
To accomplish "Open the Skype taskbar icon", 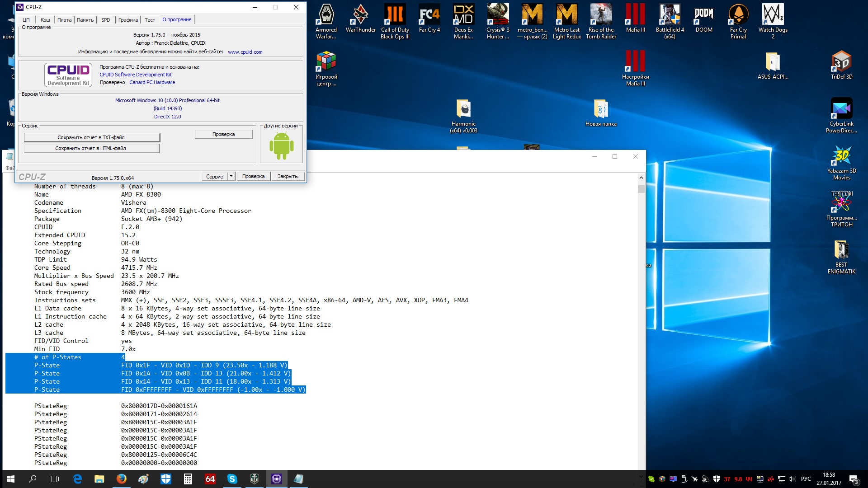I will point(232,479).
